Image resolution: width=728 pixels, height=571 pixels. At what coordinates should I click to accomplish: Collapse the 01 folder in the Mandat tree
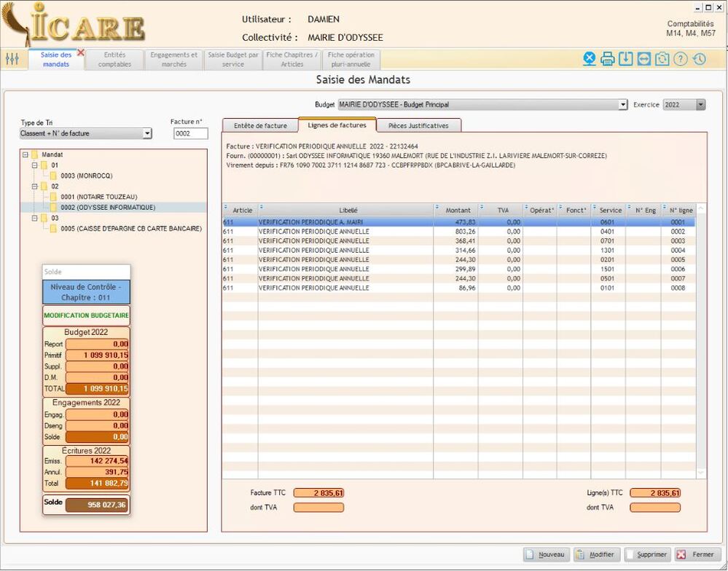pos(34,165)
